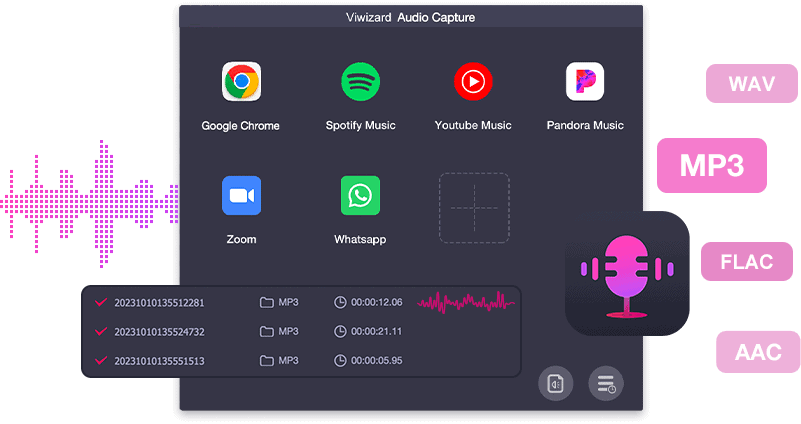Open folder icon for recording 20231010135551513

click(267, 361)
